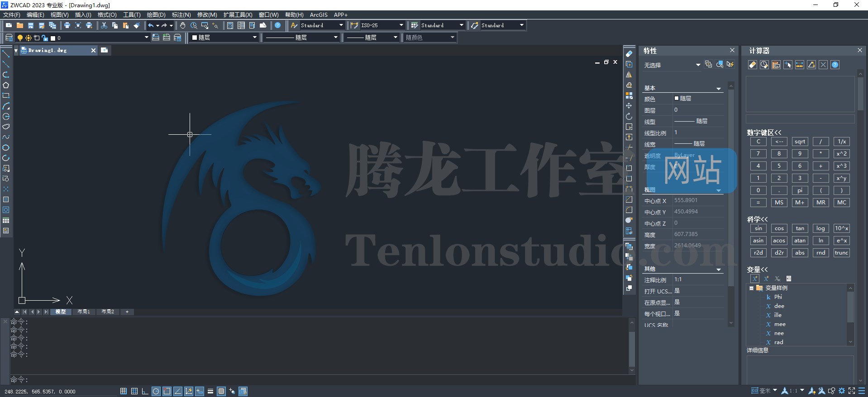Click the calculator Get Coordinates icon

[x=788, y=65]
